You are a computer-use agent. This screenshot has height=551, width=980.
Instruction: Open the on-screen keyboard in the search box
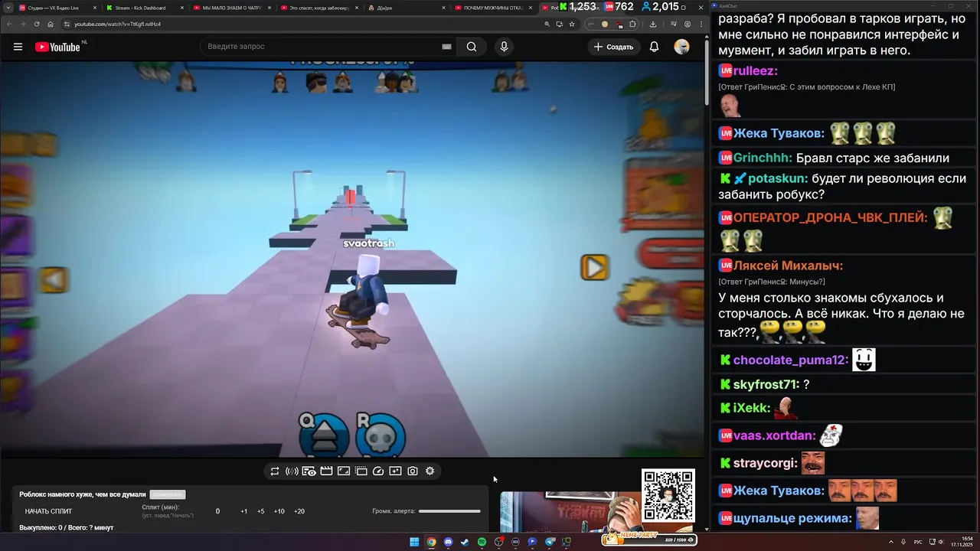click(446, 47)
